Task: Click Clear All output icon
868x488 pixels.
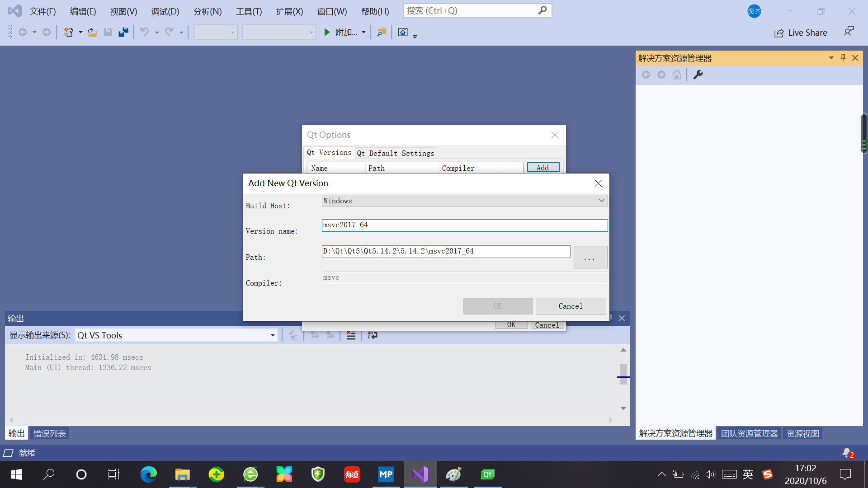Action: [351, 335]
